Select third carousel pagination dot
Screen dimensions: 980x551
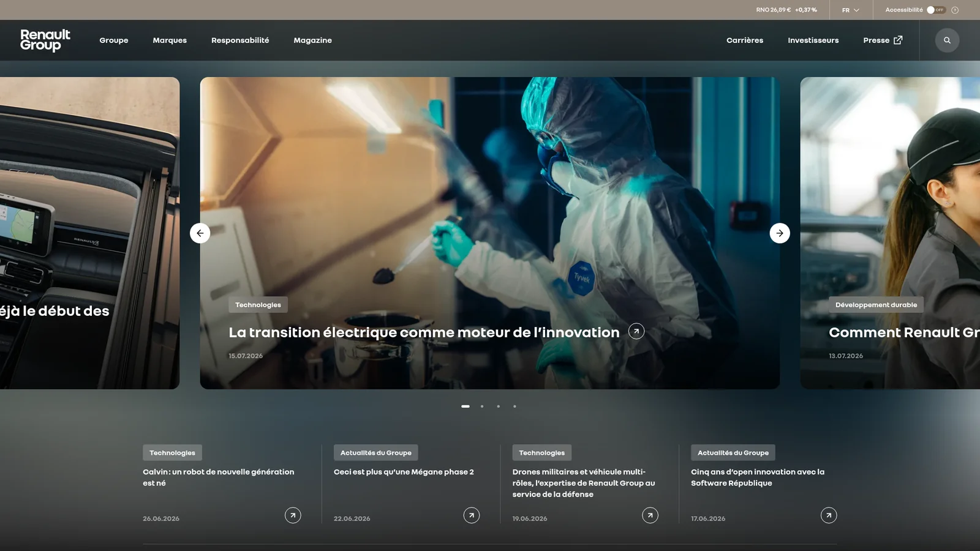pos(499,407)
